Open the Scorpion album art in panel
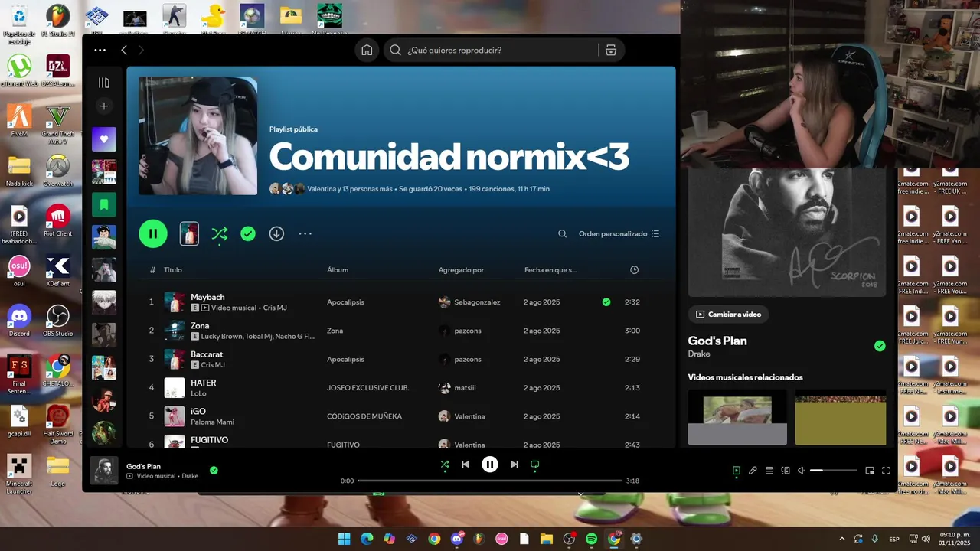The height and width of the screenshot is (551, 980). click(x=787, y=232)
